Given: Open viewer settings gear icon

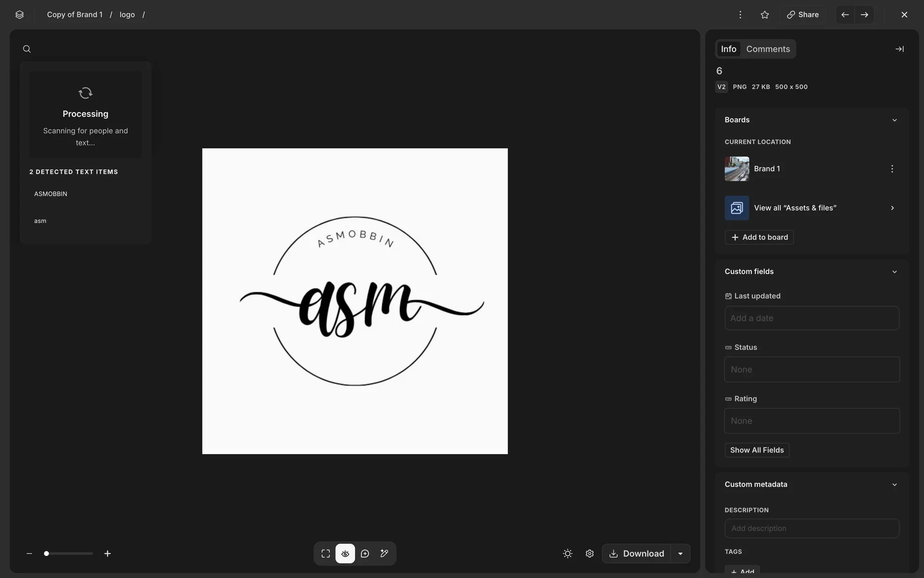Looking at the screenshot, I should (x=590, y=553).
